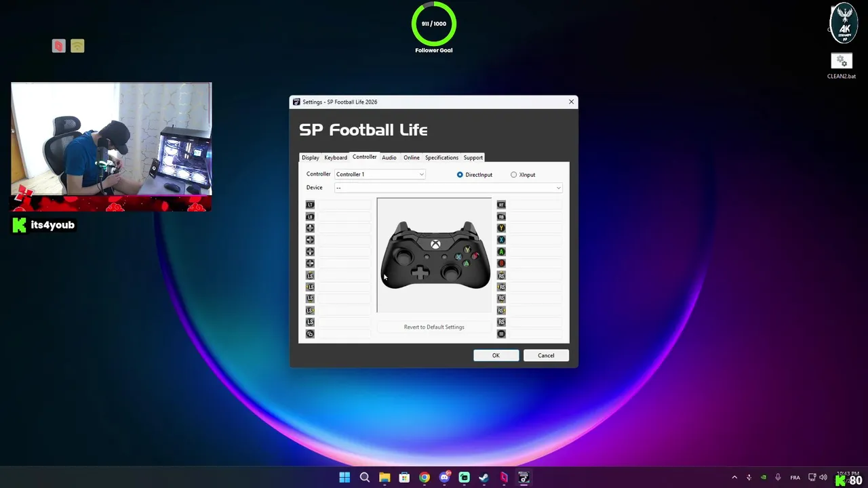This screenshot has width=868, height=488.
Task: Click Revert to Default Settings
Action: [434, 327]
